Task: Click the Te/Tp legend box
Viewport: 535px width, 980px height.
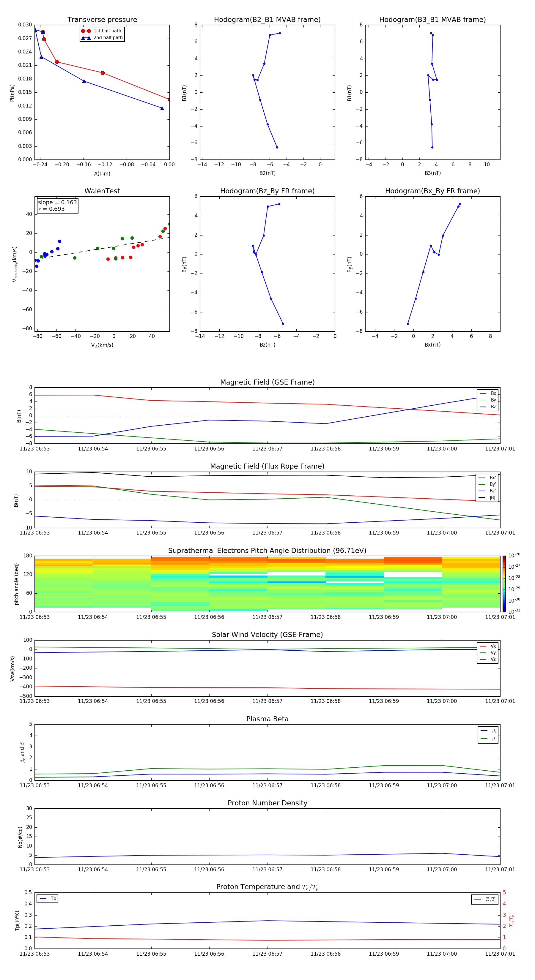Action: [484, 899]
